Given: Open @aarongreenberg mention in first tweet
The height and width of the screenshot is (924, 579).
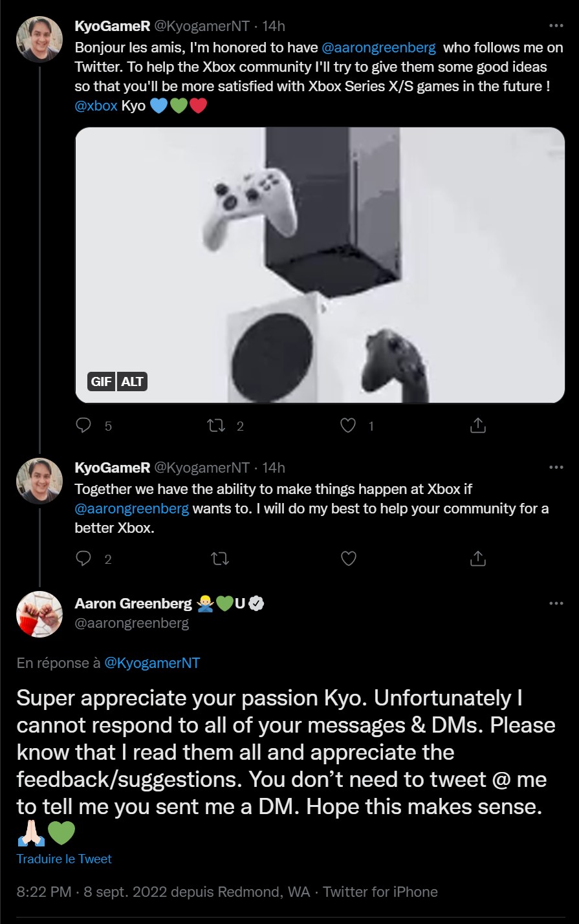Looking at the screenshot, I should click(378, 48).
